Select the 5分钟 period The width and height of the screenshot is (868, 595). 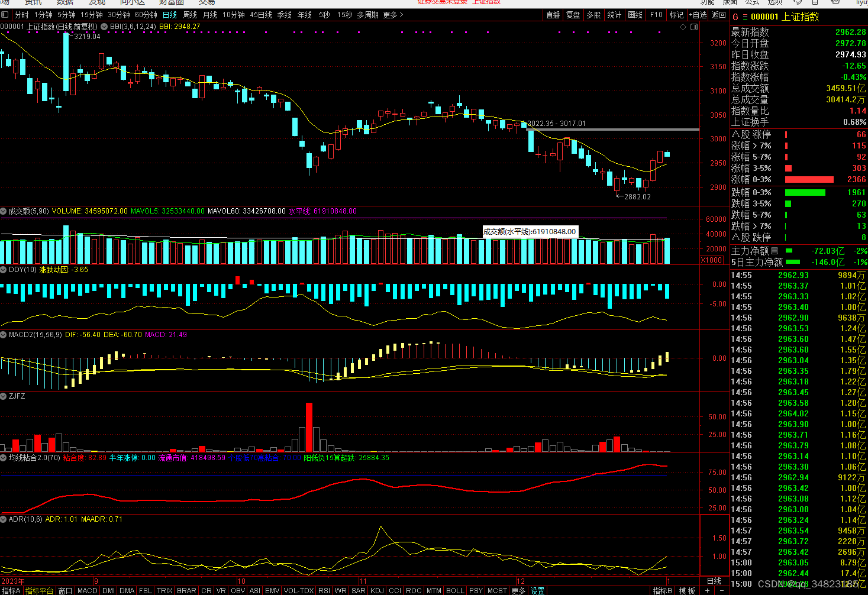(66, 15)
